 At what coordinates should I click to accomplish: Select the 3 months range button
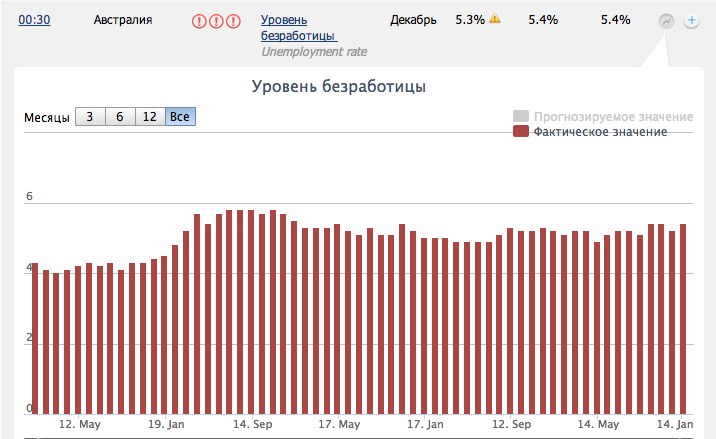click(x=90, y=116)
